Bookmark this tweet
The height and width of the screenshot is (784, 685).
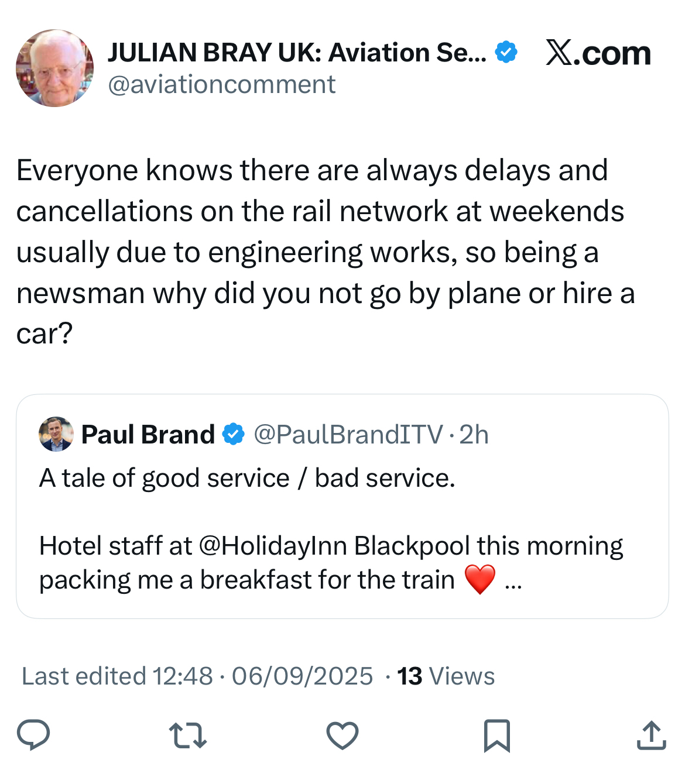pyautogui.click(x=496, y=735)
